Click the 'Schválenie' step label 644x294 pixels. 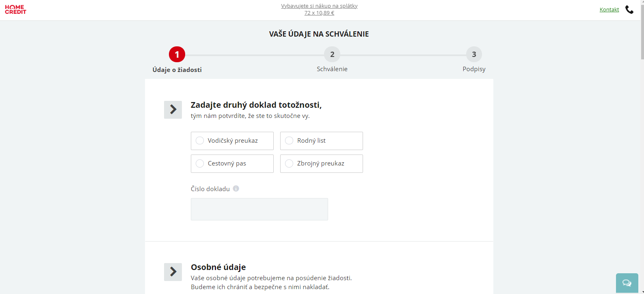coord(332,69)
